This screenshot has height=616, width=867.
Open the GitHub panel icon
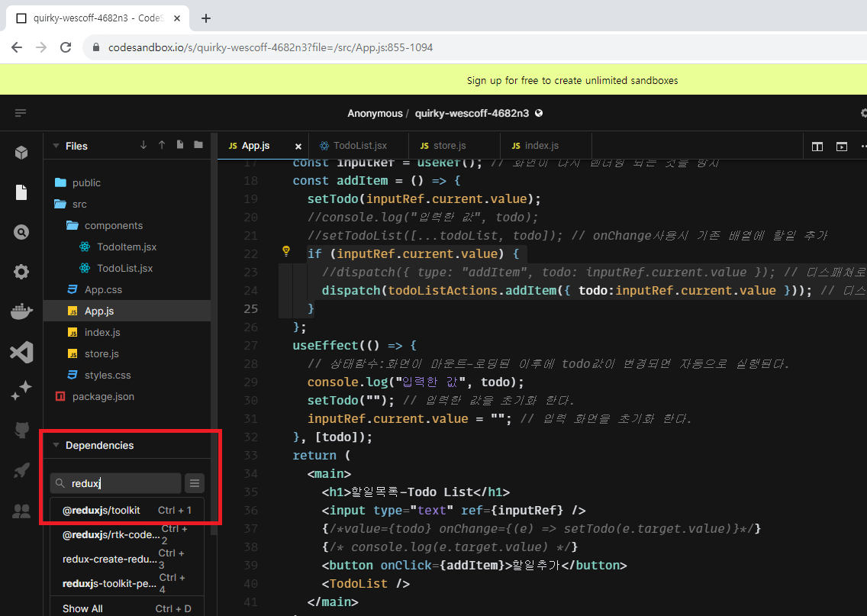tap(21, 430)
